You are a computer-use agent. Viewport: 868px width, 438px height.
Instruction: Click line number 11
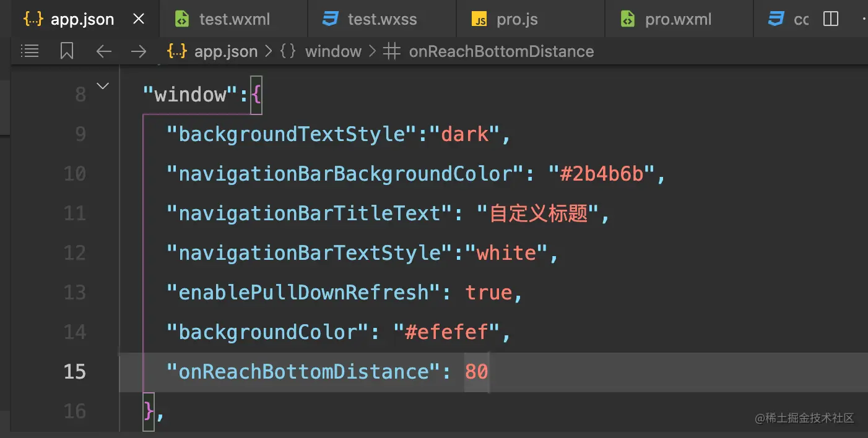click(75, 213)
